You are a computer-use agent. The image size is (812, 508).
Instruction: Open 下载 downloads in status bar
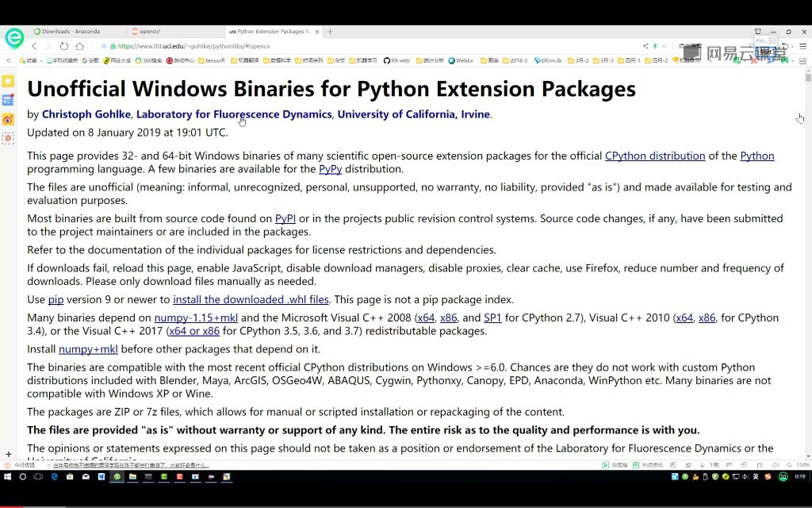710,465
